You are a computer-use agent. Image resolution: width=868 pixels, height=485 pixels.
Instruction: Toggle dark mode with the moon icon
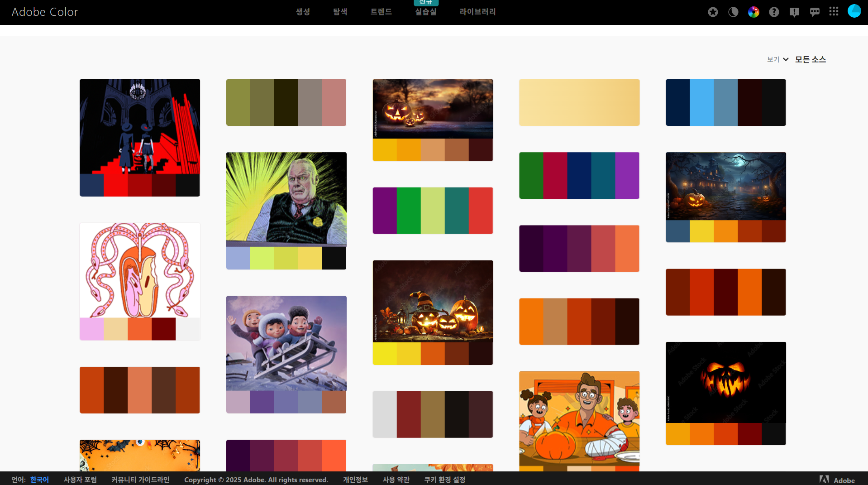pyautogui.click(x=733, y=12)
